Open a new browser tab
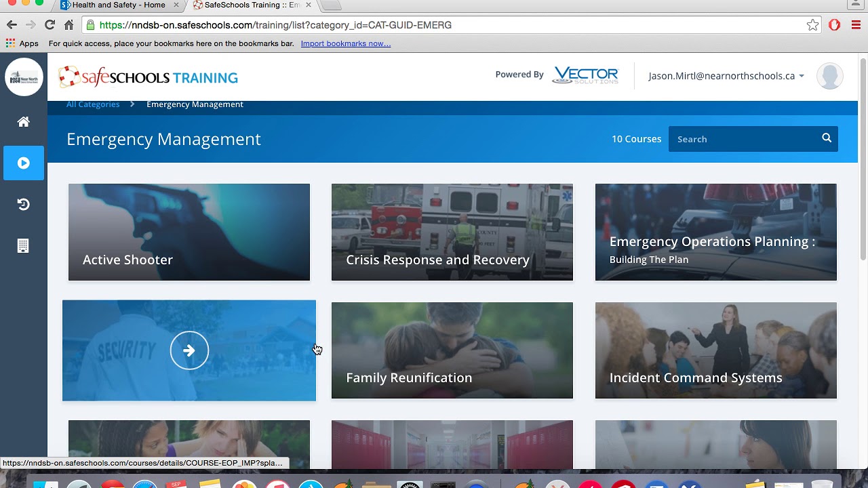Screen dimensions: 868x488 click(331, 5)
